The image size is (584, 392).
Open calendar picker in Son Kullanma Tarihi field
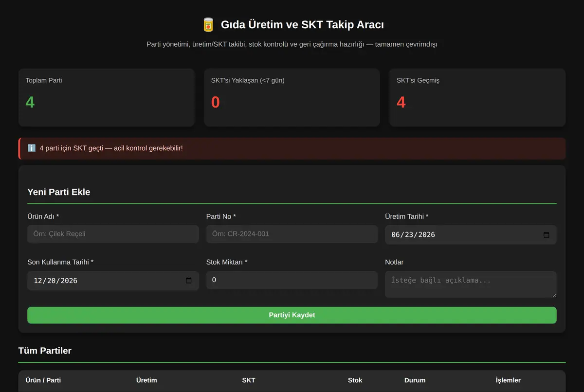pos(189,281)
